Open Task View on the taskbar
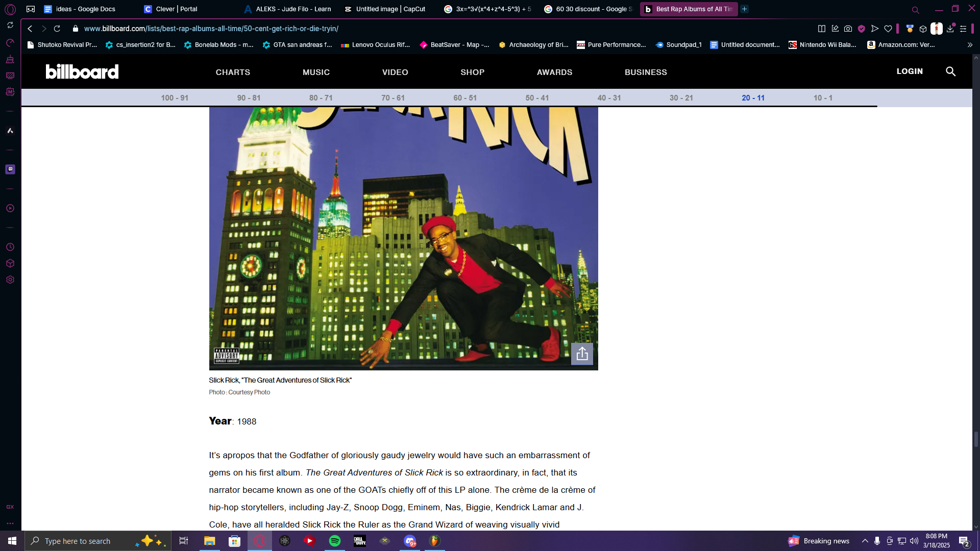Image resolution: width=980 pixels, height=551 pixels. tap(184, 541)
